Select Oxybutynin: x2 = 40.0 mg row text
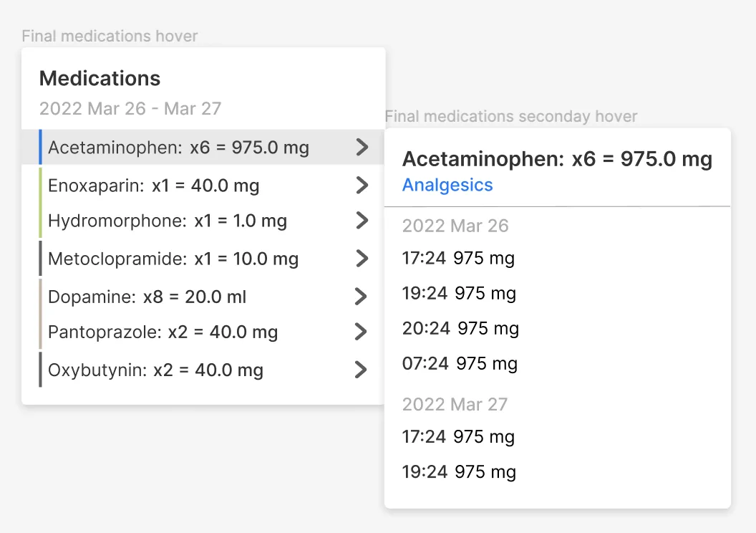Screen dimensions: 756x533 tap(155, 370)
